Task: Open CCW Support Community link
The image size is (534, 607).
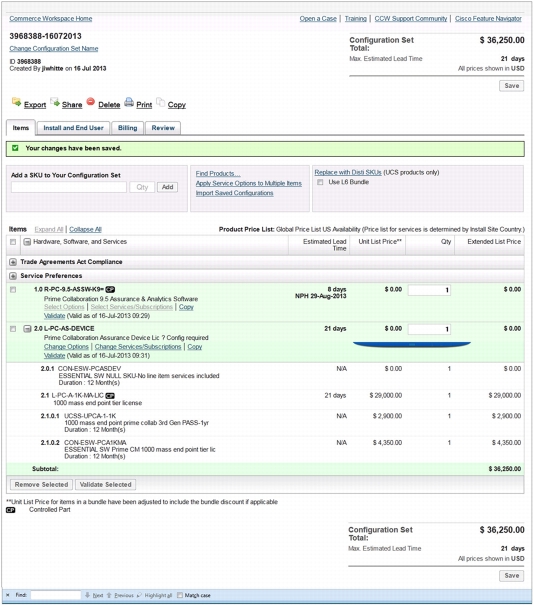Action: (410, 19)
